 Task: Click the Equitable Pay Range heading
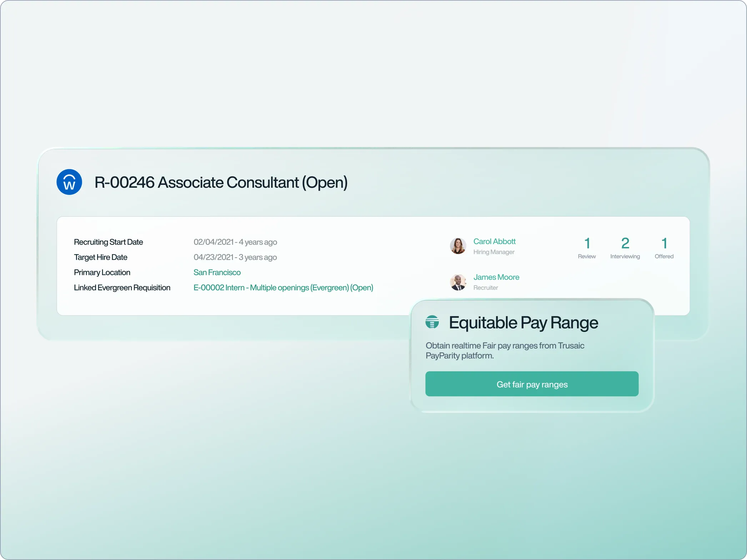(523, 323)
